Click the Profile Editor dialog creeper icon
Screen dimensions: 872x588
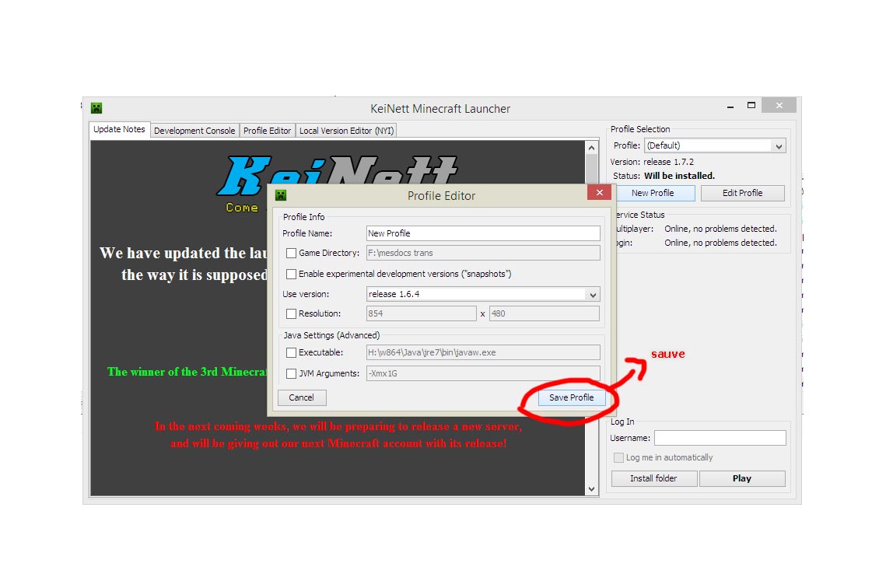281,195
